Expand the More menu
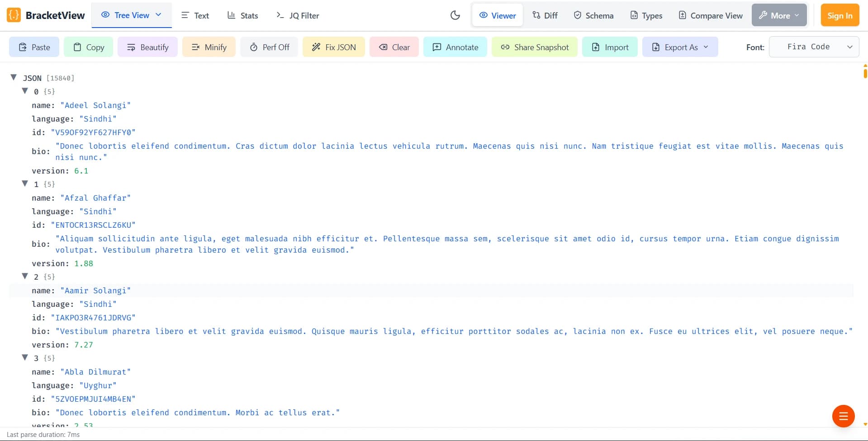The width and height of the screenshot is (868, 441). pyautogui.click(x=779, y=15)
